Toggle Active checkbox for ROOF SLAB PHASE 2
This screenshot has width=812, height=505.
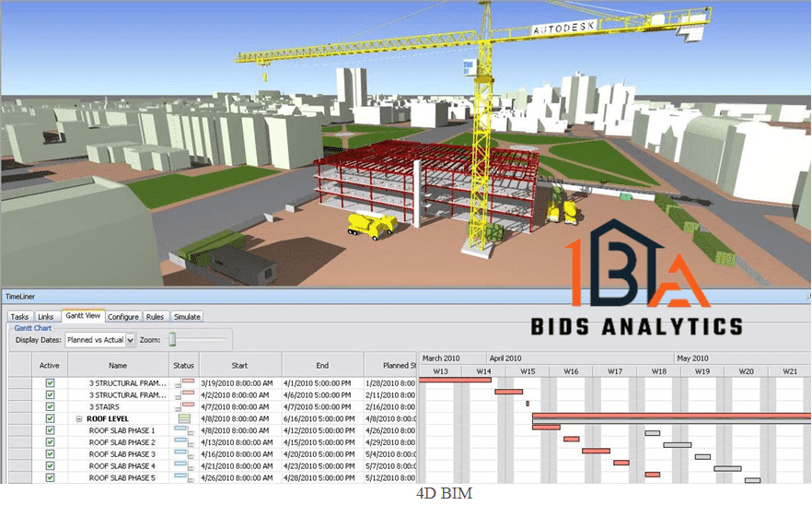point(51,442)
